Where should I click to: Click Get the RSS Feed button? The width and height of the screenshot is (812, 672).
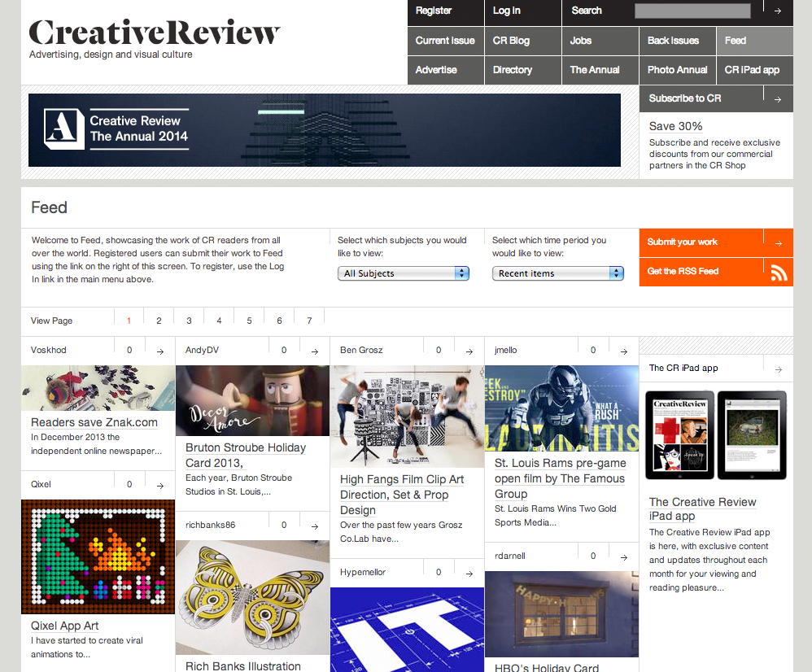(x=716, y=272)
